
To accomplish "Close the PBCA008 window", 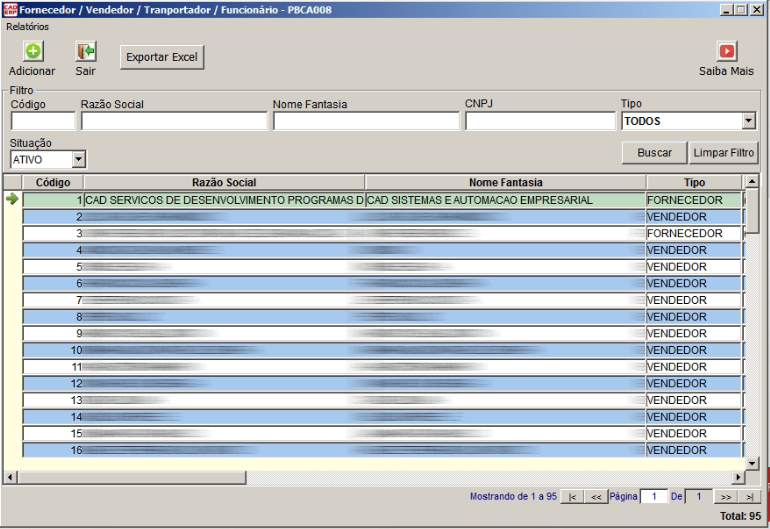I will pyautogui.click(x=757, y=10).
